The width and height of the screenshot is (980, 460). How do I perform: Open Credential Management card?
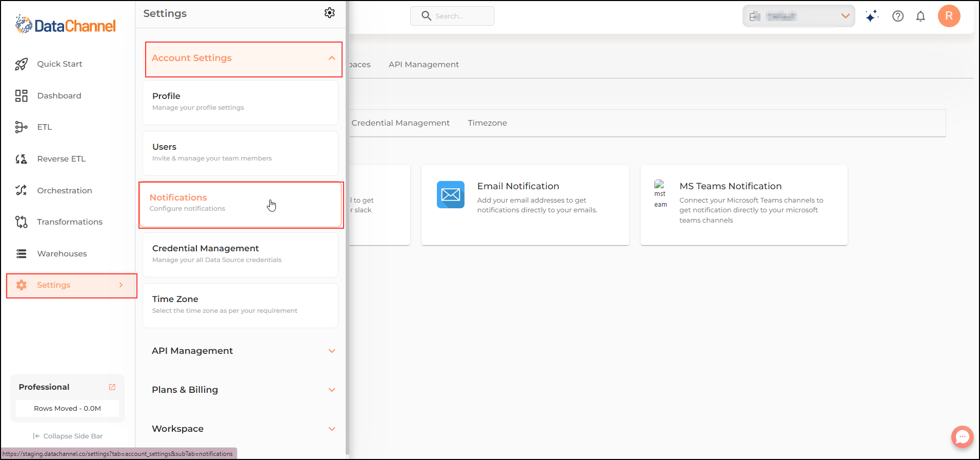point(241,255)
